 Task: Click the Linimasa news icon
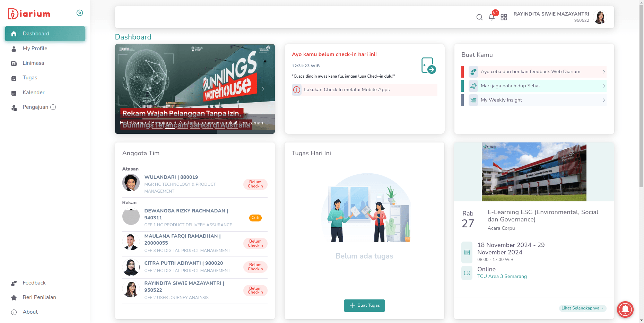tap(14, 63)
